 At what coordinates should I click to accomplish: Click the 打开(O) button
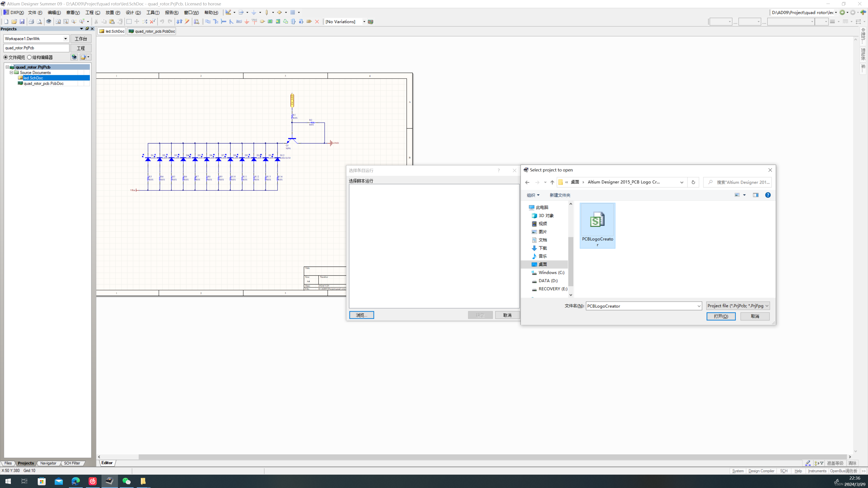pos(721,316)
